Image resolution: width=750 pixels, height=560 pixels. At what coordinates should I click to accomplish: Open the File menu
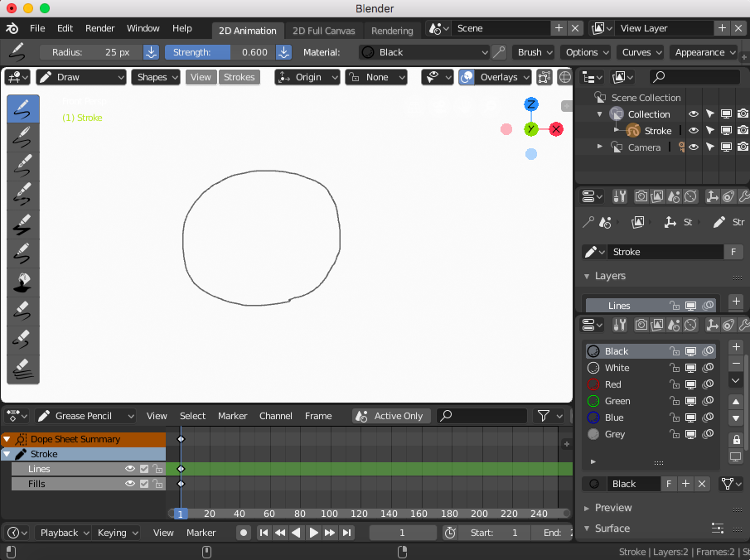click(x=37, y=28)
